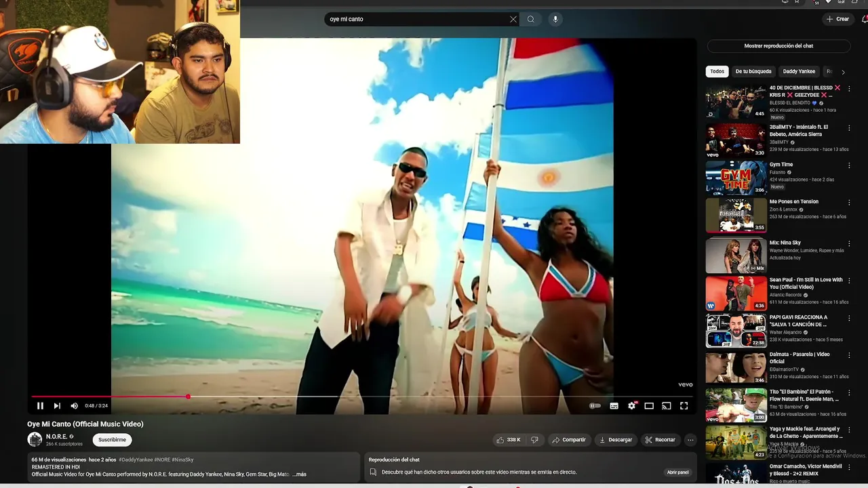Dislike the video
868x488 pixels.
534,440
